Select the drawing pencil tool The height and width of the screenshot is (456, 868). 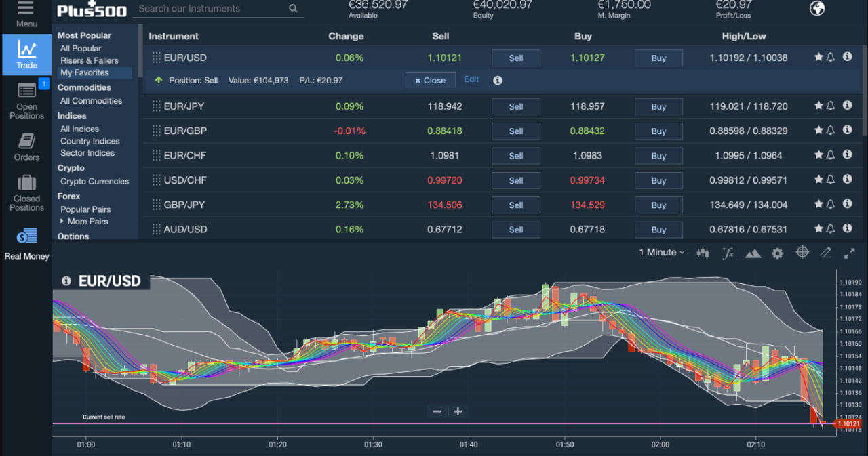(x=825, y=253)
